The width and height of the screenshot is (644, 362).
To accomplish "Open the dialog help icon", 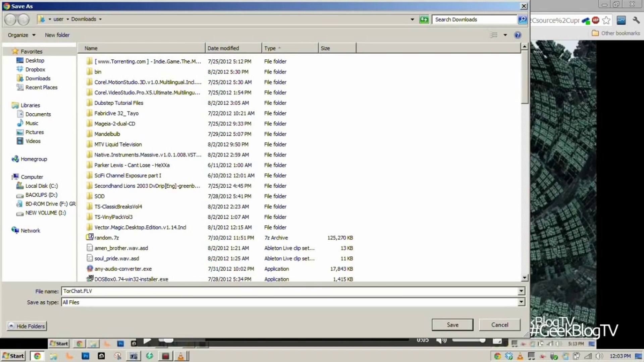I will pos(518,35).
